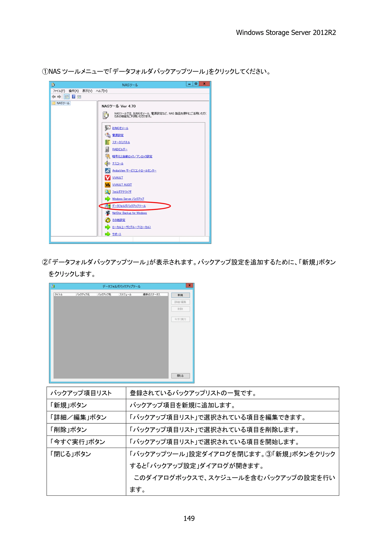The width and height of the screenshot is (392, 555).
Task: Click the 新規 button in backup tool
Action: pos(181,295)
